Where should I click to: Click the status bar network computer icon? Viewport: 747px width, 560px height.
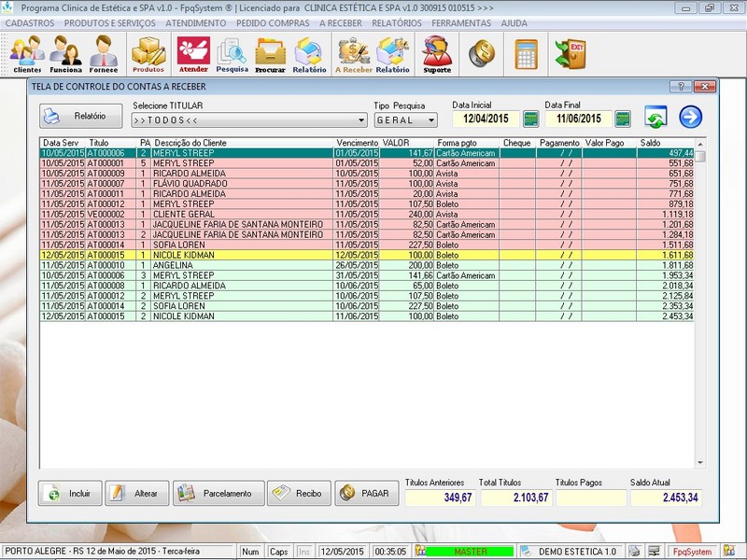tap(655, 551)
